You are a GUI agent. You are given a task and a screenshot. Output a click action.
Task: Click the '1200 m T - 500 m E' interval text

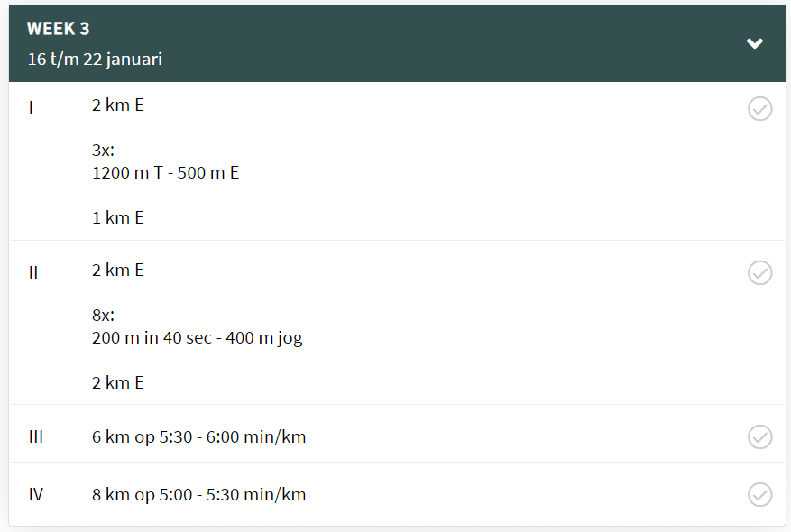click(x=164, y=172)
